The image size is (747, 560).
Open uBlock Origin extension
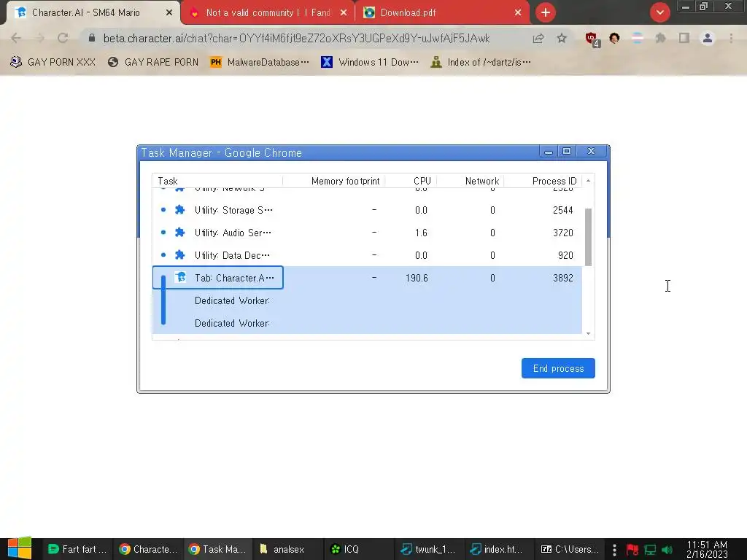(592, 39)
